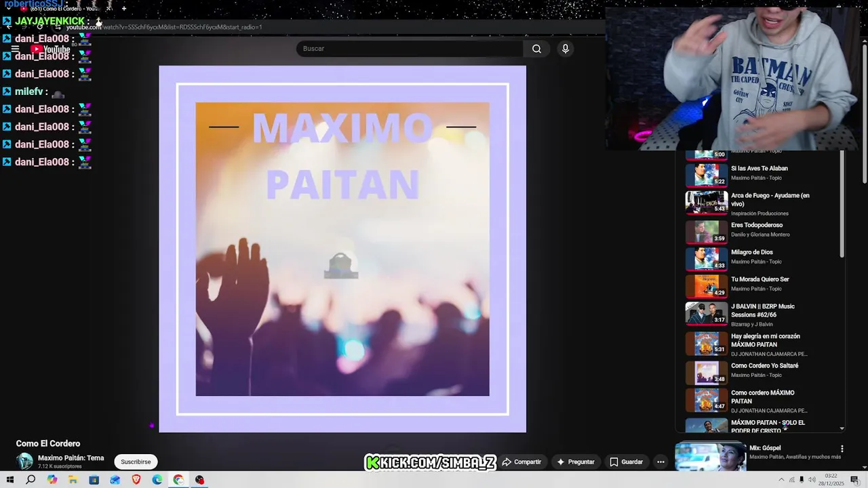Viewport: 868px width, 488px height.
Task: Open Copilot from the taskbar
Action: [x=52, y=480]
